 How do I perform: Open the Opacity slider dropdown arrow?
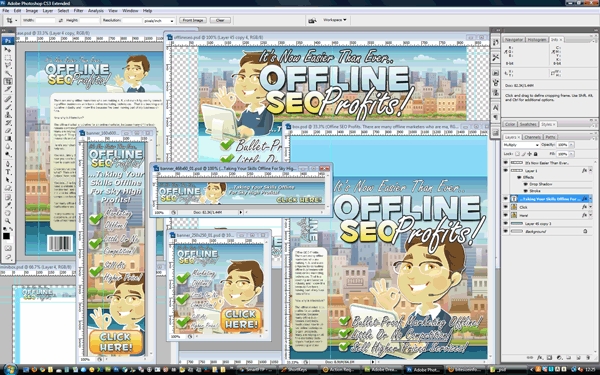[571, 145]
